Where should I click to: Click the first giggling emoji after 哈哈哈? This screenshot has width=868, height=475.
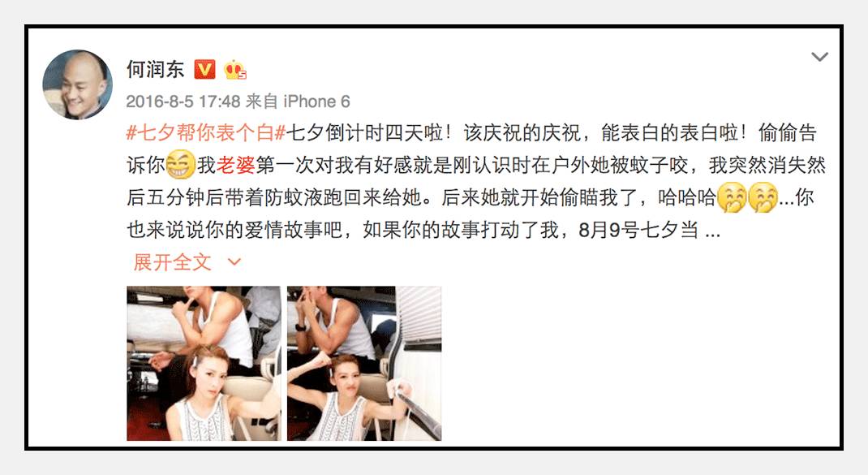[732, 197]
